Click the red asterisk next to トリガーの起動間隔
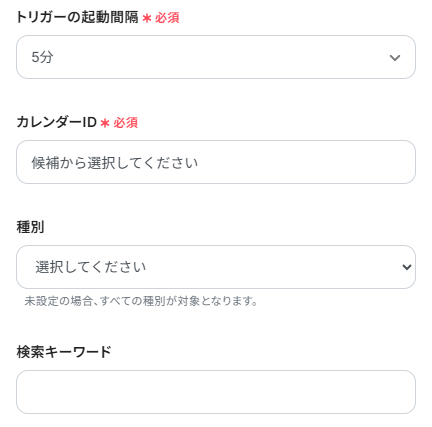Screen dimensions: 432x427 pos(147,18)
